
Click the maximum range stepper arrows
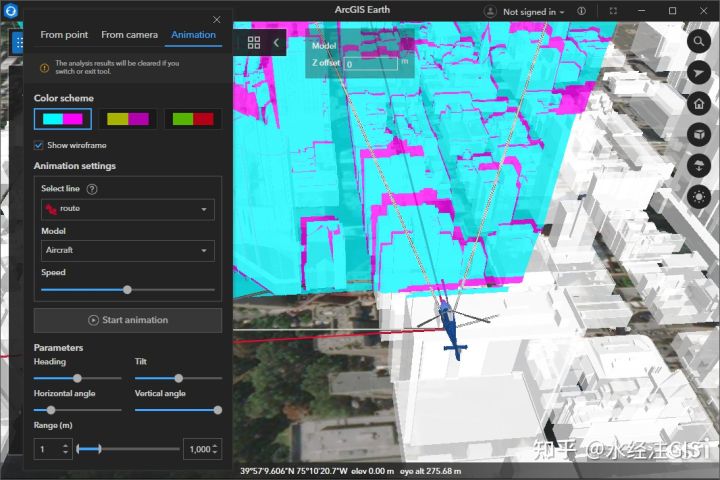tap(215, 449)
